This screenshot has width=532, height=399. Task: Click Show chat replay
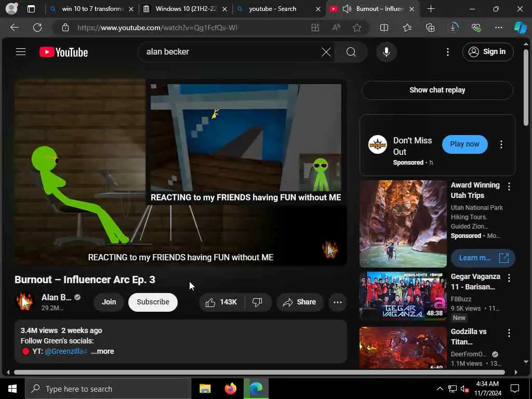437,90
